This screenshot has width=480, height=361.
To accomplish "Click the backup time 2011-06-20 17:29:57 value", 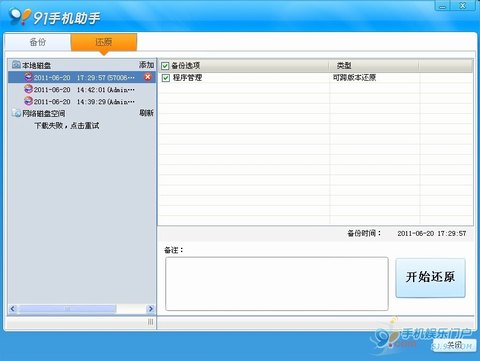I will (x=432, y=233).
